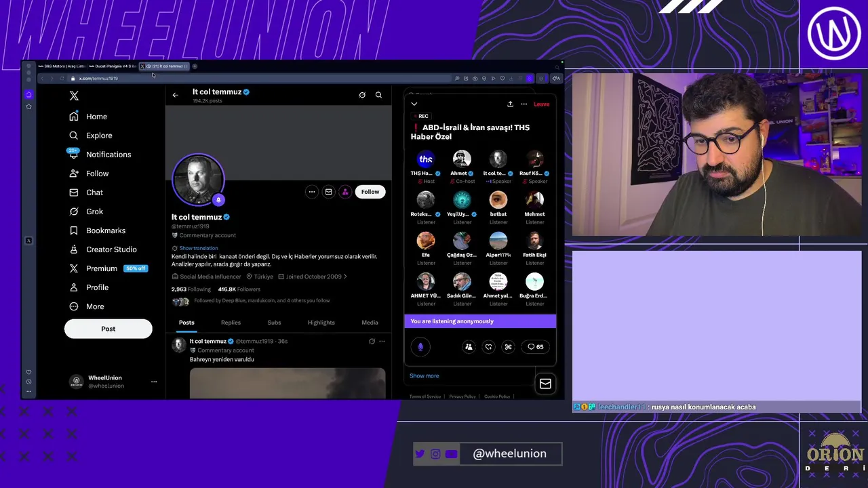
Task: Open the 416.8K Followers list
Action: pyautogui.click(x=239, y=289)
